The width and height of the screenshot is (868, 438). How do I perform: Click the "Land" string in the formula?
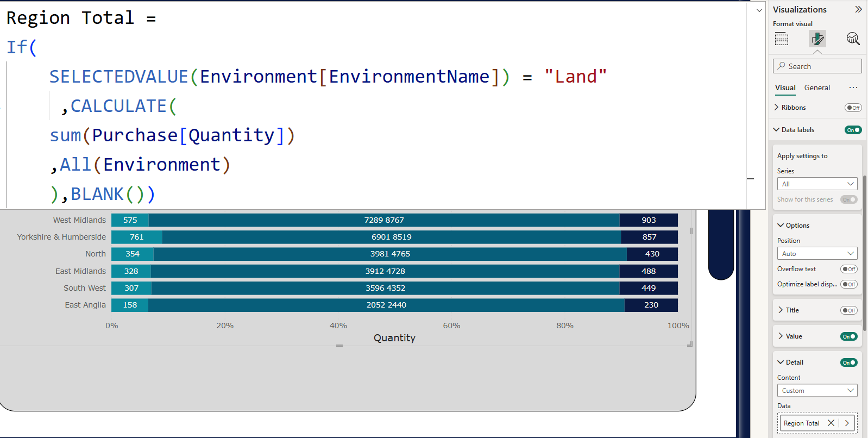click(575, 77)
